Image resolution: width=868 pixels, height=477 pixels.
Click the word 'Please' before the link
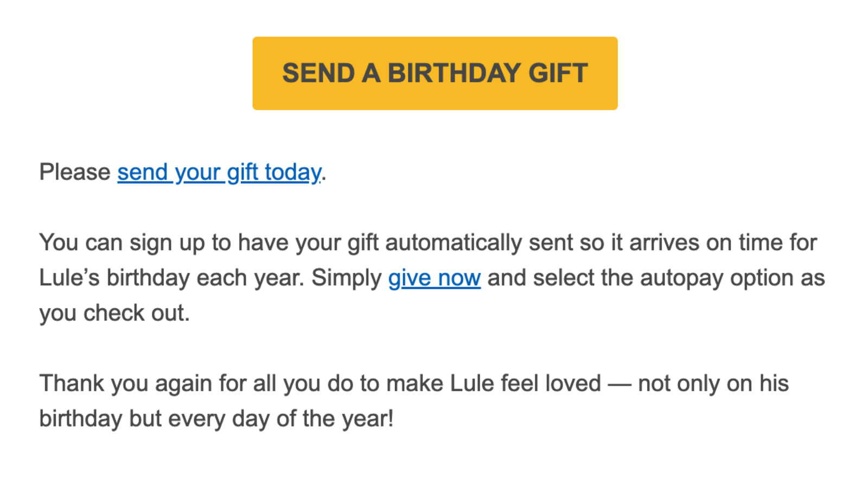click(x=75, y=173)
